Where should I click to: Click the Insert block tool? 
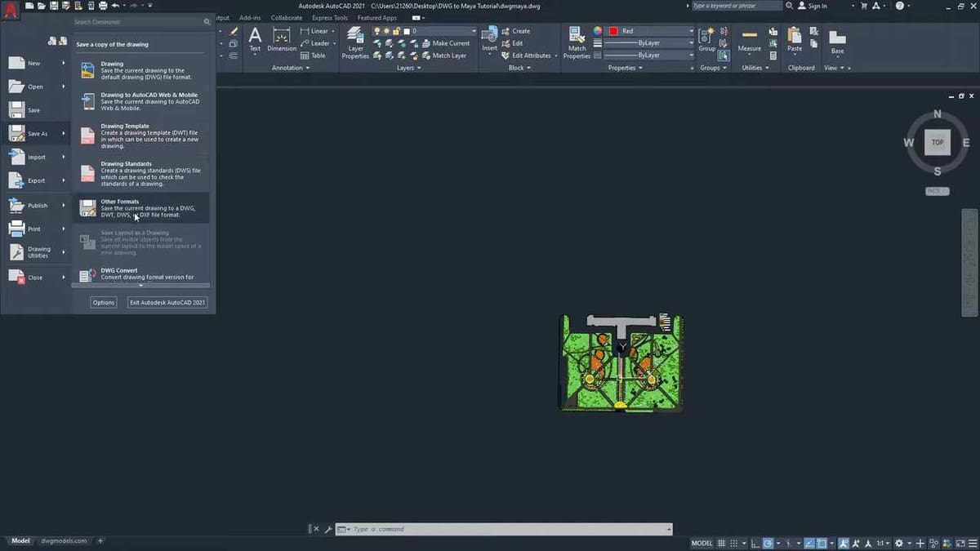pyautogui.click(x=489, y=39)
